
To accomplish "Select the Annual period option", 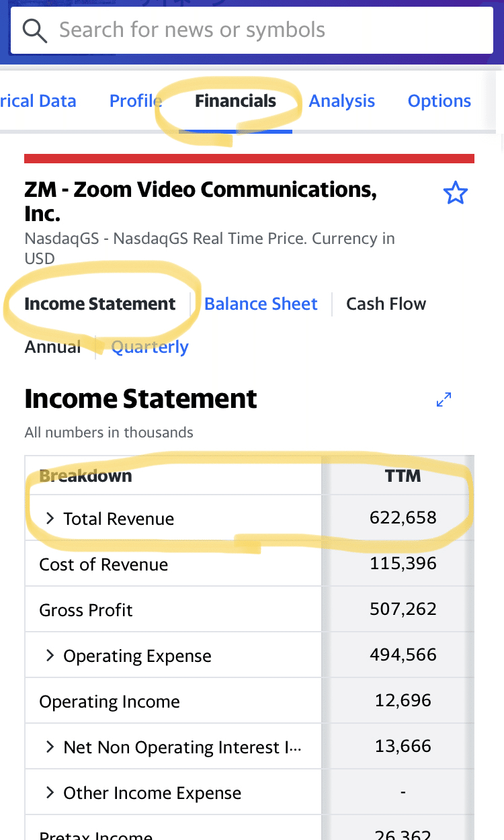I will [52, 347].
